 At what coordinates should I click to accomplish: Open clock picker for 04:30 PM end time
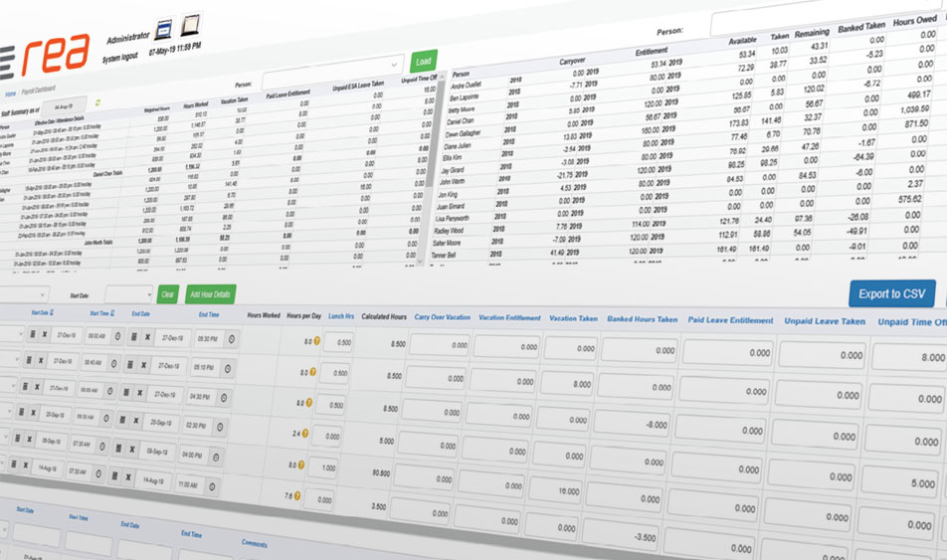[x=224, y=398]
